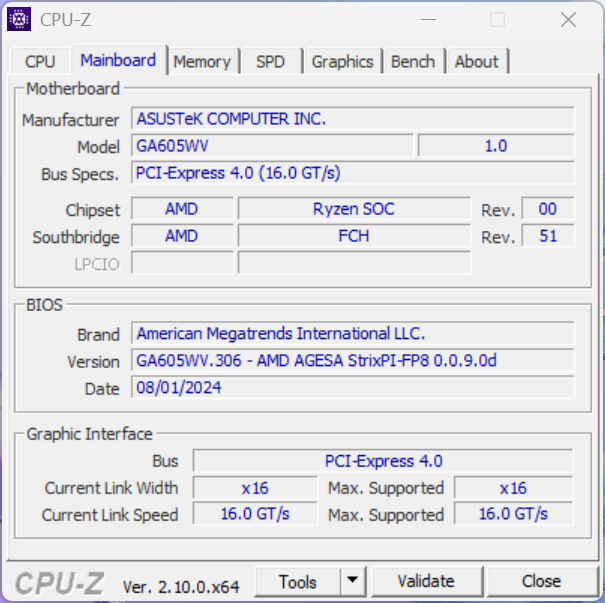This screenshot has width=605, height=603.
Task: Click the Chipset Rev. 00 value
Action: pos(548,209)
